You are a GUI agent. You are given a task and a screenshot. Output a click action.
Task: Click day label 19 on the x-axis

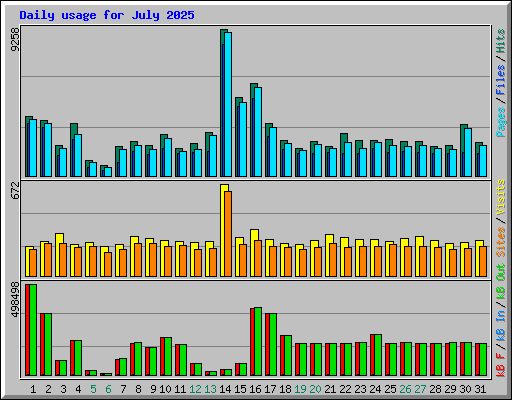pos(300,389)
